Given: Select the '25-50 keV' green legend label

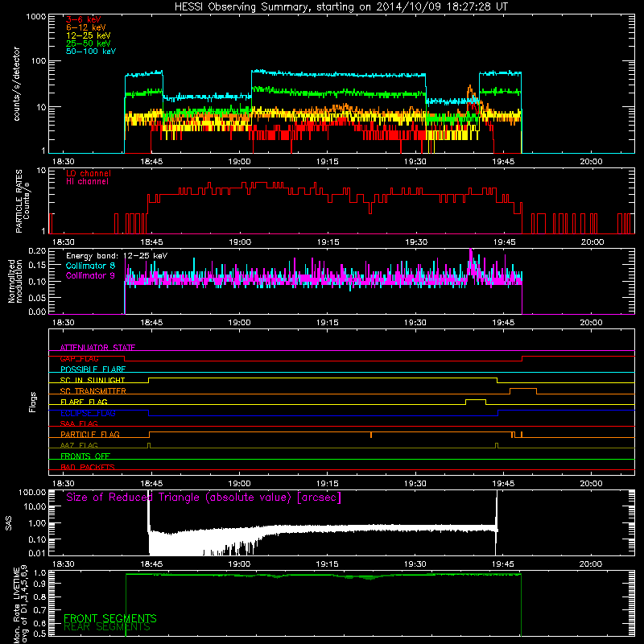Looking at the screenshot, I should tap(88, 43).
